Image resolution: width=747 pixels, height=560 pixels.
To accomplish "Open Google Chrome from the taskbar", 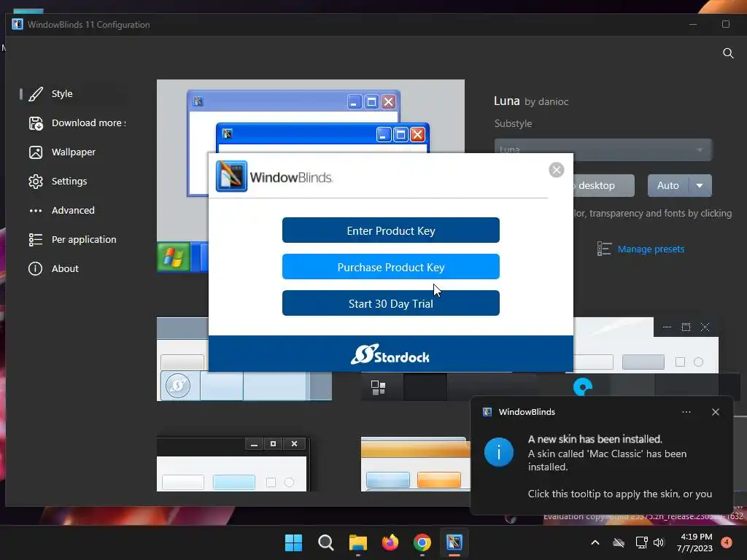I will 422,542.
